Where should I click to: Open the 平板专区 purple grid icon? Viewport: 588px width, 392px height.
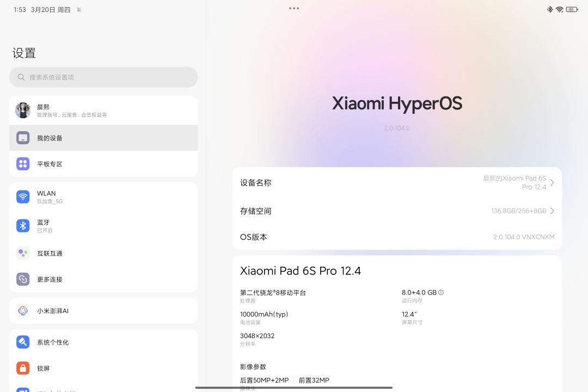pos(23,164)
